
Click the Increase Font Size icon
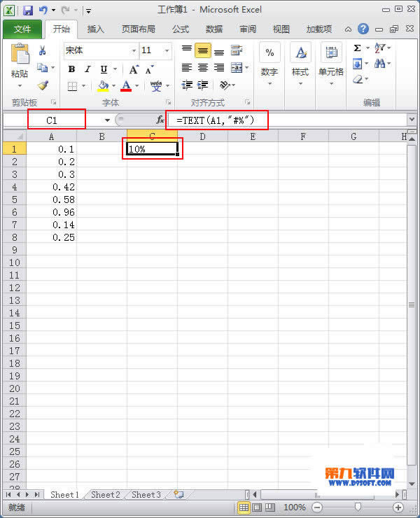tap(134, 69)
